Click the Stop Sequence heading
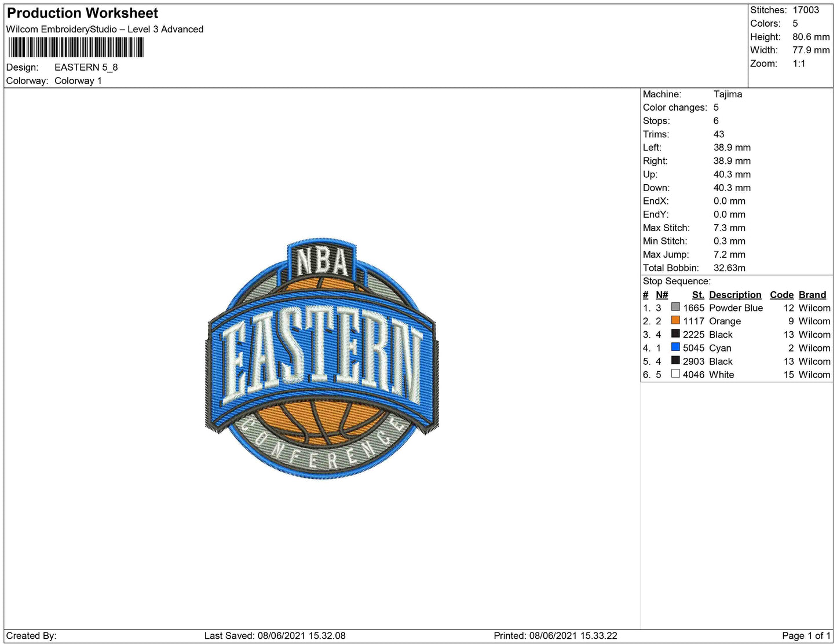Image resolution: width=837 pixels, height=644 pixels. pyautogui.click(x=677, y=281)
